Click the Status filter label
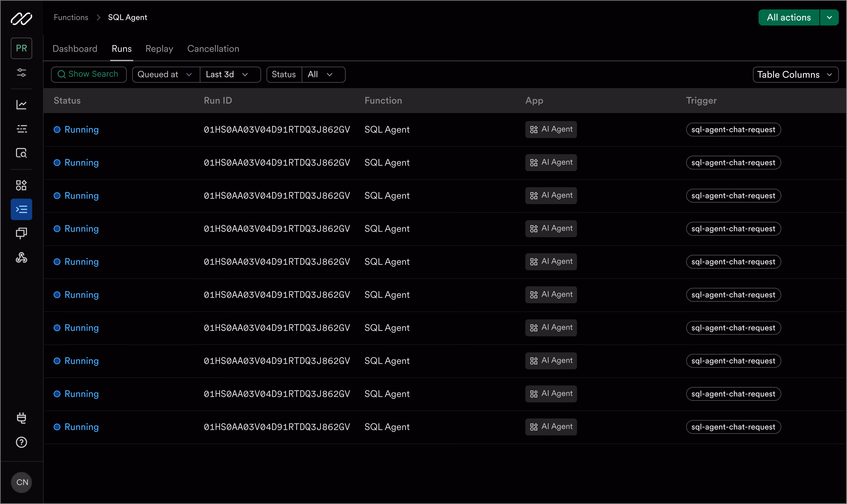Viewport: 847px width, 504px height. click(x=284, y=74)
